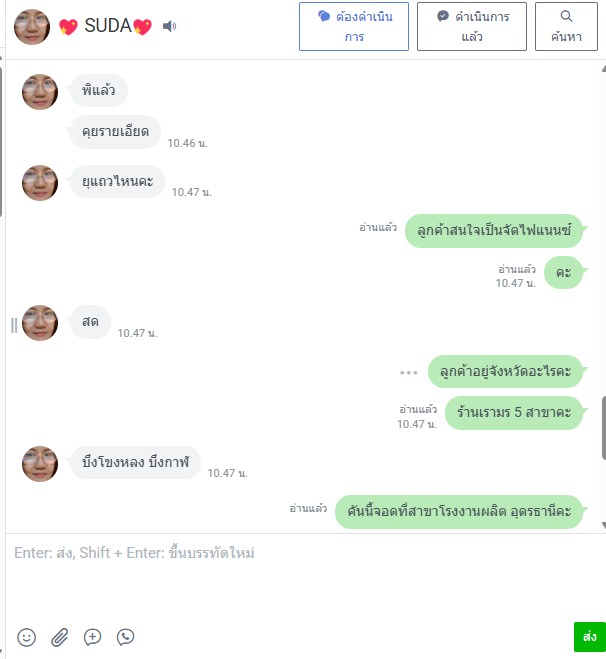Viewport: 606px width, 659px height.
Task: Click the drag handle beside สด message
Action: [x=14, y=325]
